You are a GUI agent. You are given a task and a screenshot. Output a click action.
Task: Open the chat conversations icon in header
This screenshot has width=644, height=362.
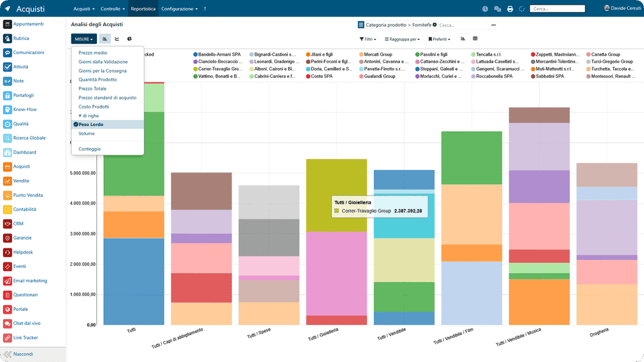(x=497, y=9)
